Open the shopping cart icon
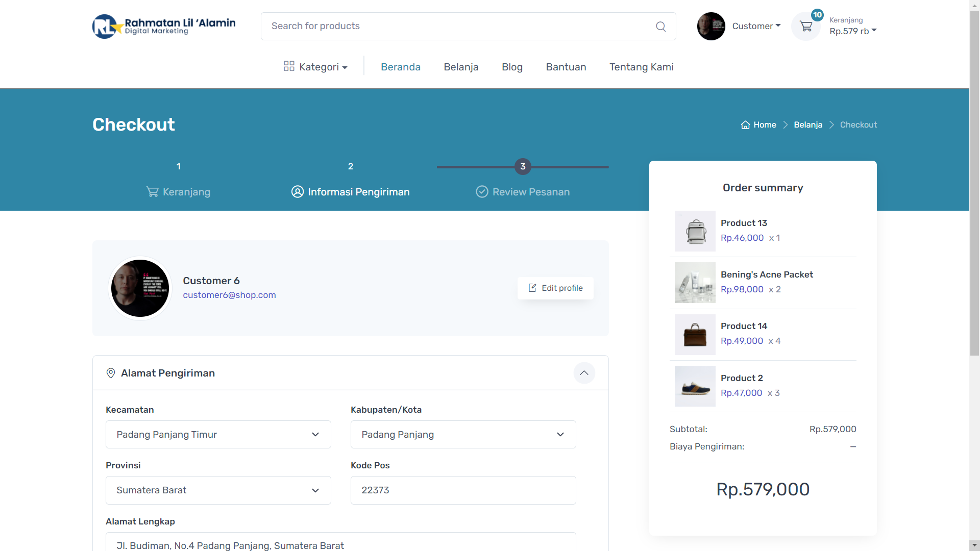 point(806,27)
